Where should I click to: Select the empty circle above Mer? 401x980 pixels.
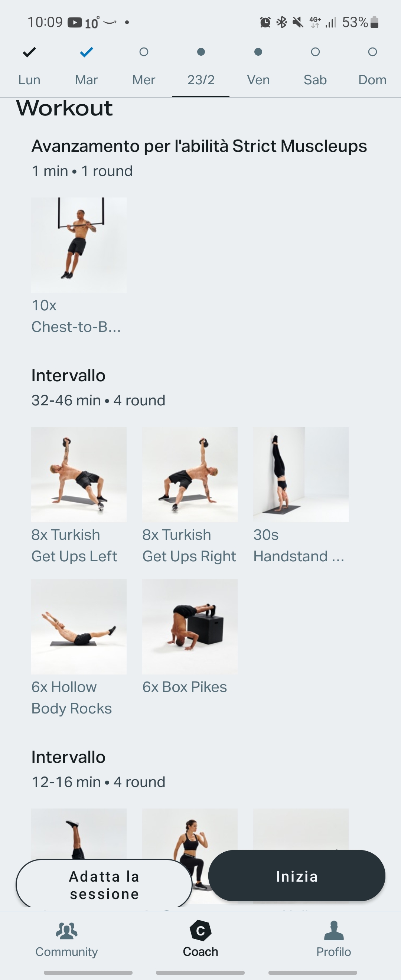144,52
